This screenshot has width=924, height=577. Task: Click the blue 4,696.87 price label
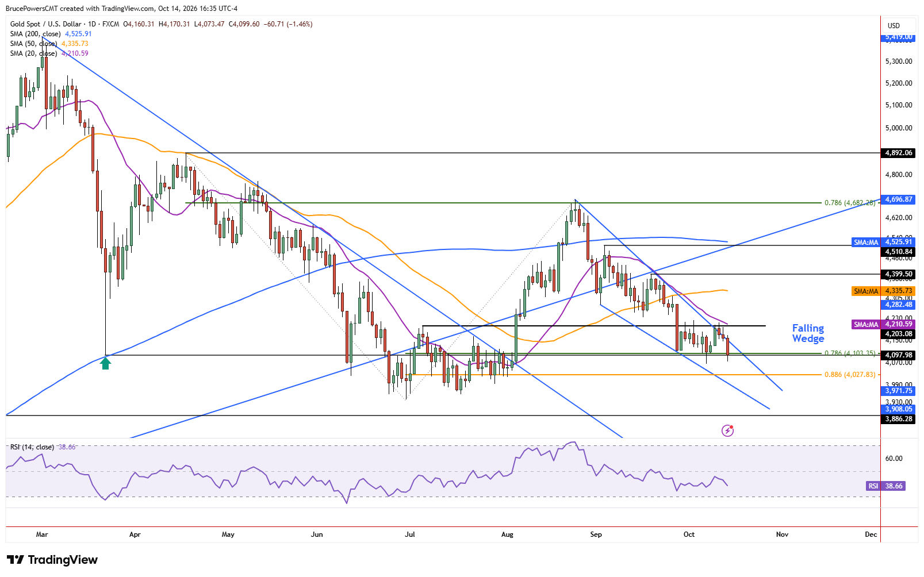tap(898, 199)
